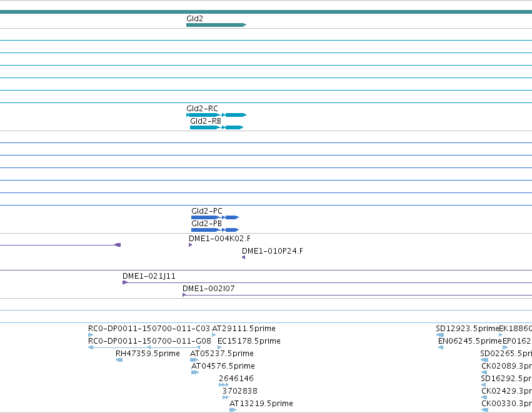Select the AT29111.5prime label

244,329
